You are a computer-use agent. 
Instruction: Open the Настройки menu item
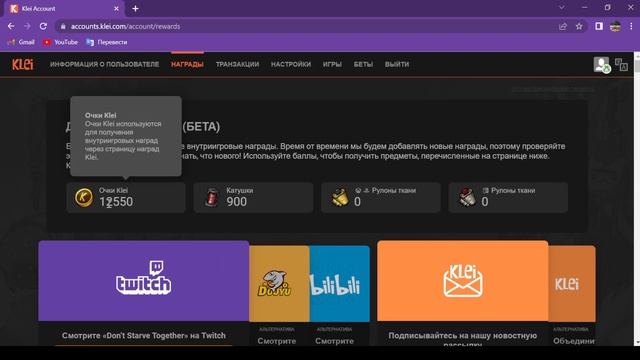(291, 64)
